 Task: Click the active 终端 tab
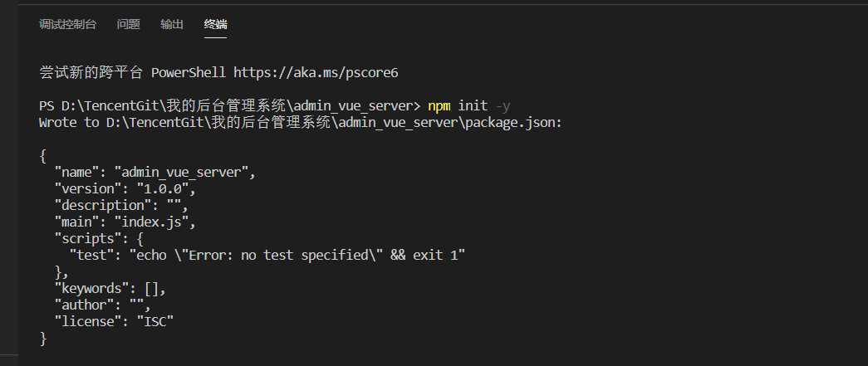click(215, 24)
